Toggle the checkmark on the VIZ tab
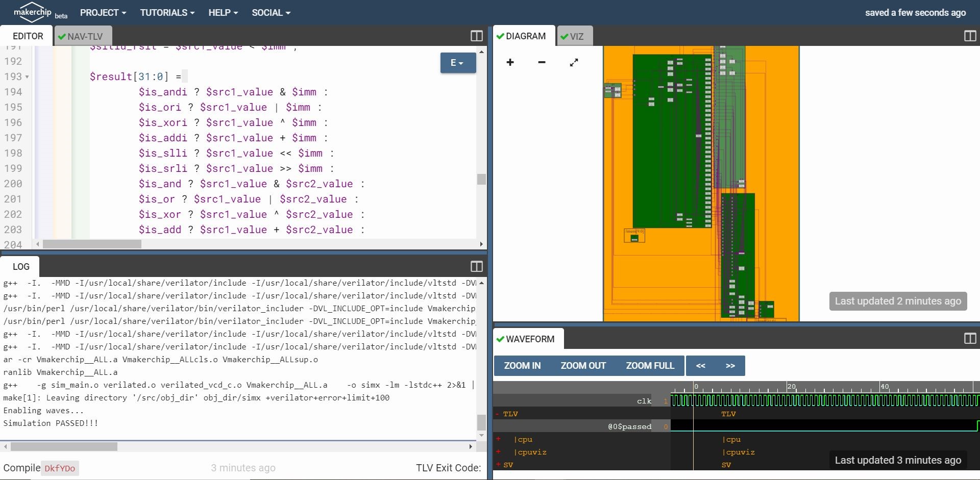Image resolution: width=980 pixels, height=480 pixels. [x=564, y=36]
